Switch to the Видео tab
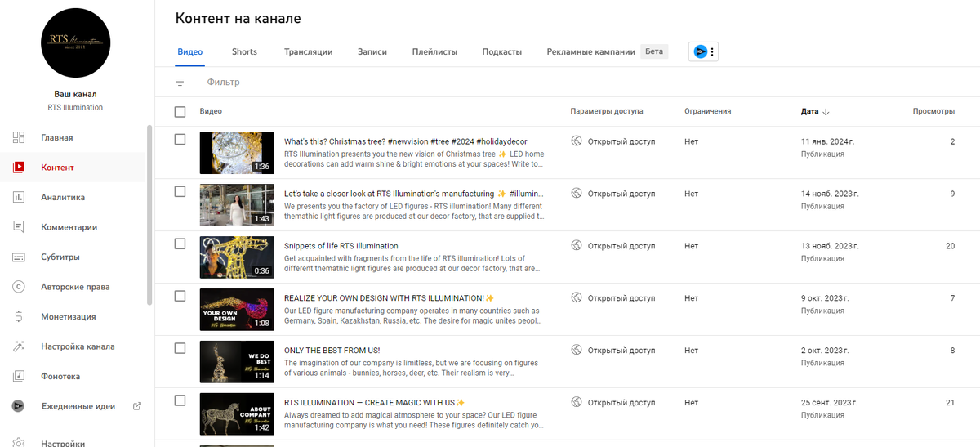This screenshot has width=980, height=447. click(190, 51)
